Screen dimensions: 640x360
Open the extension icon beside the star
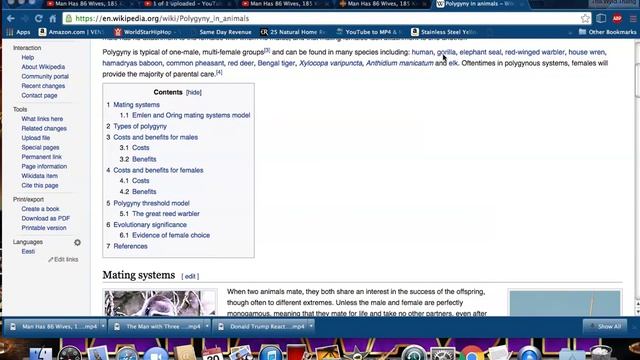tap(601, 18)
